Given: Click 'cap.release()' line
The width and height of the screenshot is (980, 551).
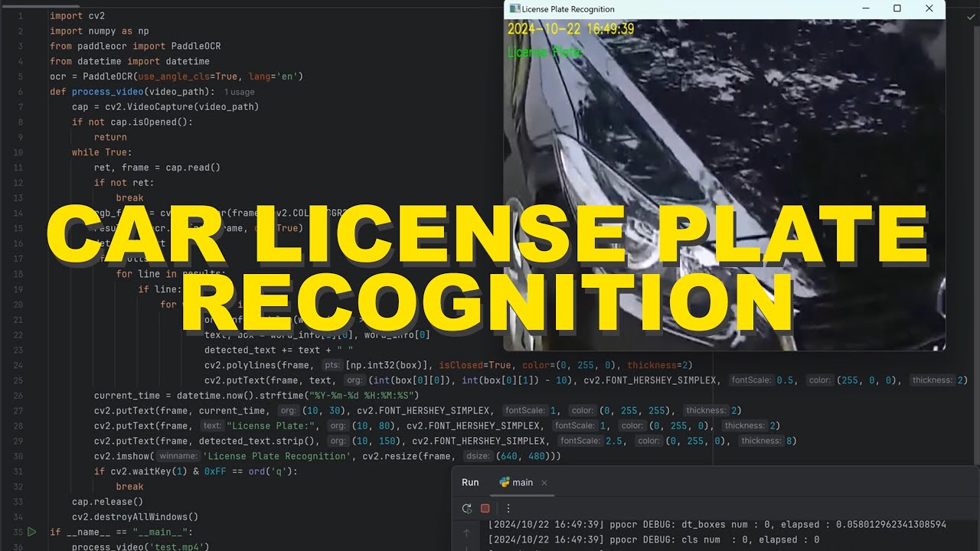Looking at the screenshot, I should coord(108,502).
